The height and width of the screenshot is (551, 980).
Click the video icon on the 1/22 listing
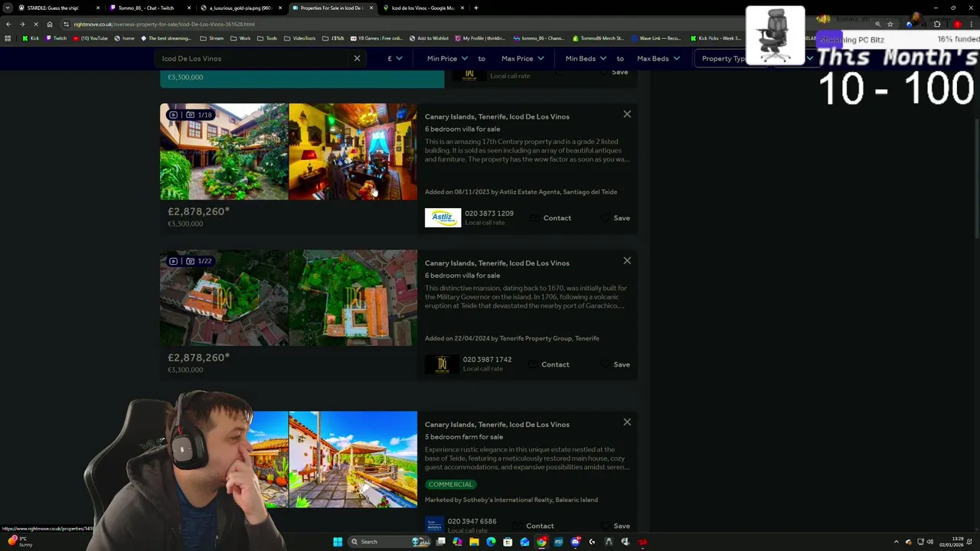click(x=173, y=261)
